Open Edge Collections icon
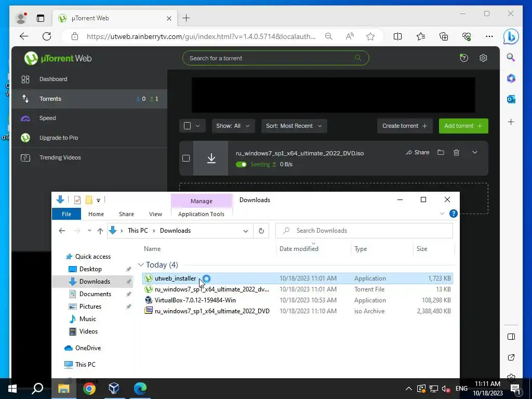 point(444,36)
